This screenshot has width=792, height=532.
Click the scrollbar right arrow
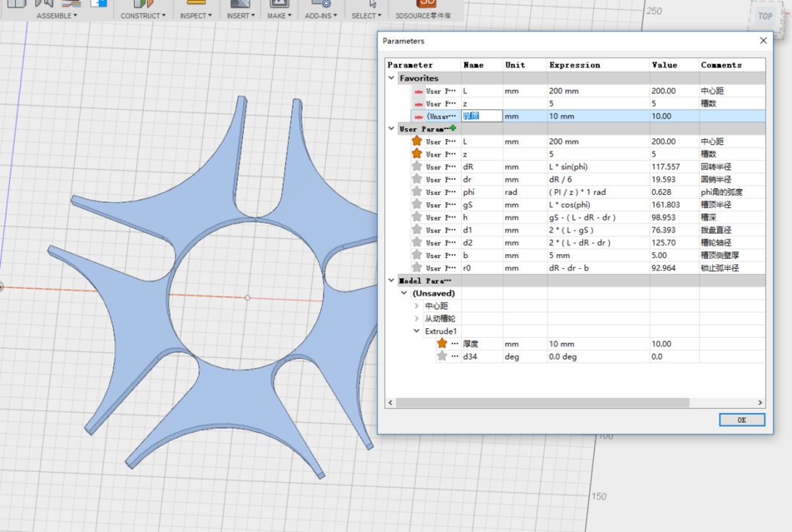point(760,402)
